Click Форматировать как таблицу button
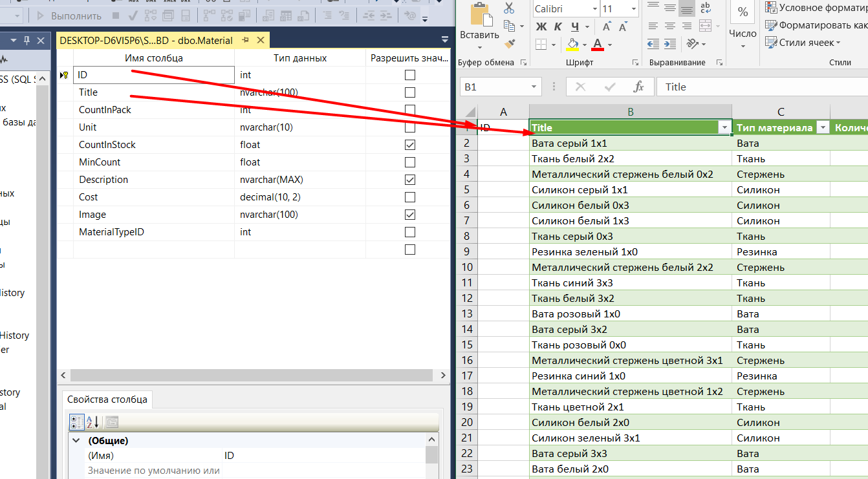 [816, 25]
